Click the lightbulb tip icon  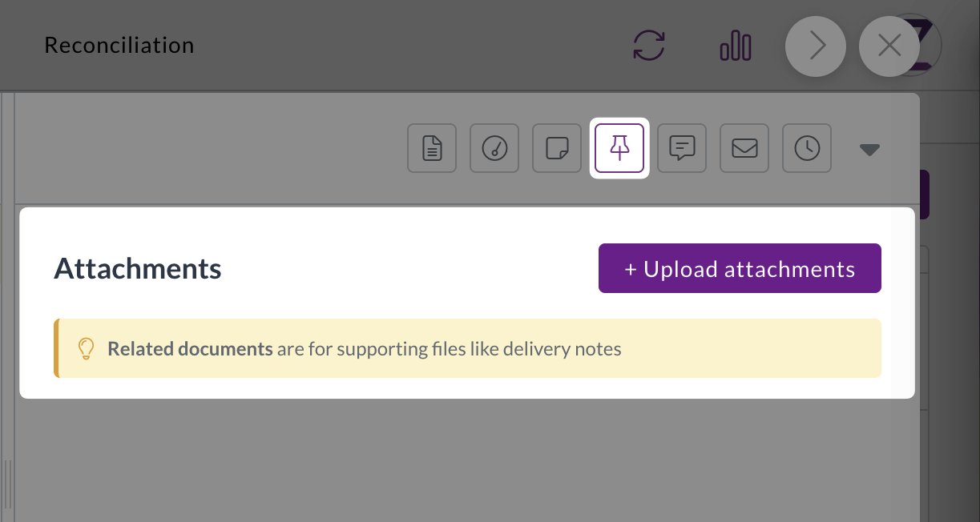86,348
